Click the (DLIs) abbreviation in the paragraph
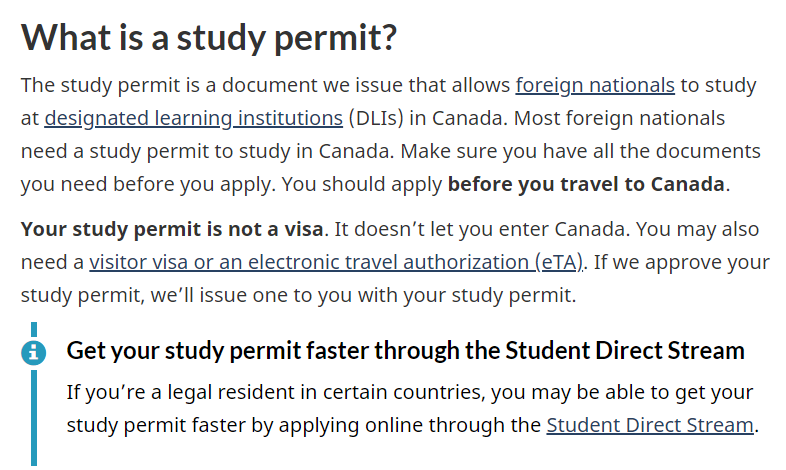 tap(376, 119)
